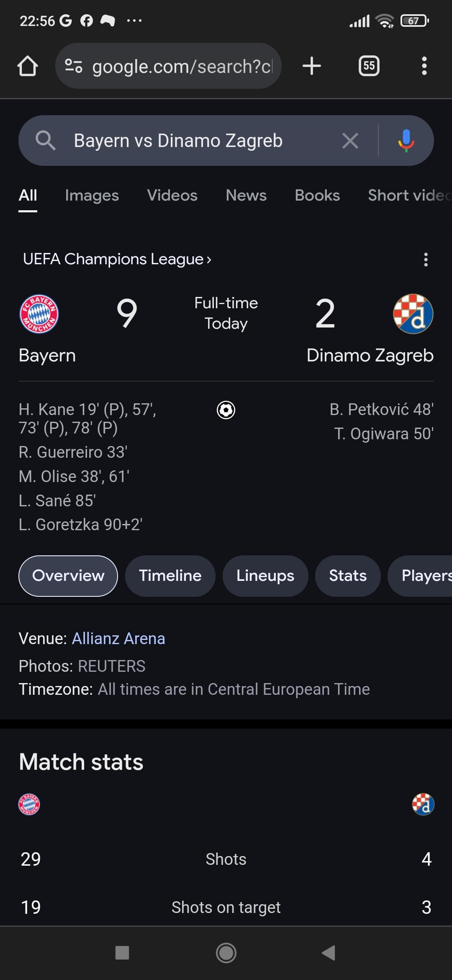The height and width of the screenshot is (980, 452).
Task: Switch to the Images search tab
Action: pos(92,196)
